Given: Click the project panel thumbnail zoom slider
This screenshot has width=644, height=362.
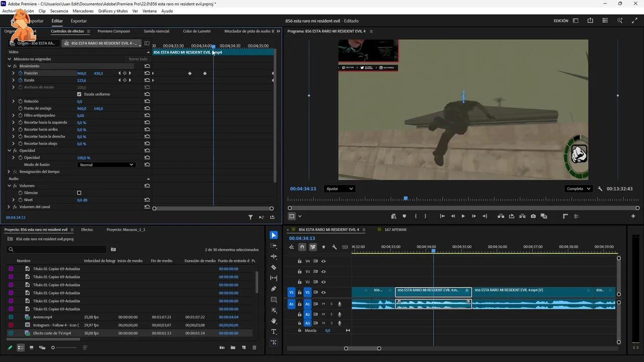Looking at the screenshot, I should (x=53, y=347).
